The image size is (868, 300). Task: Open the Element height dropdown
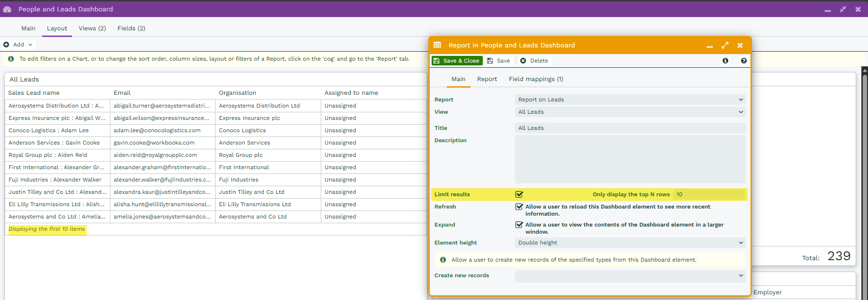click(630, 243)
